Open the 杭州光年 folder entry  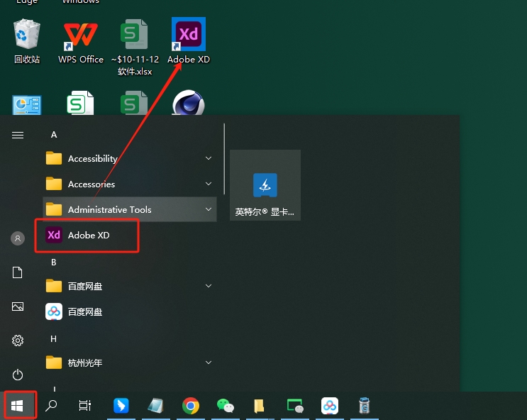click(x=130, y=363)
